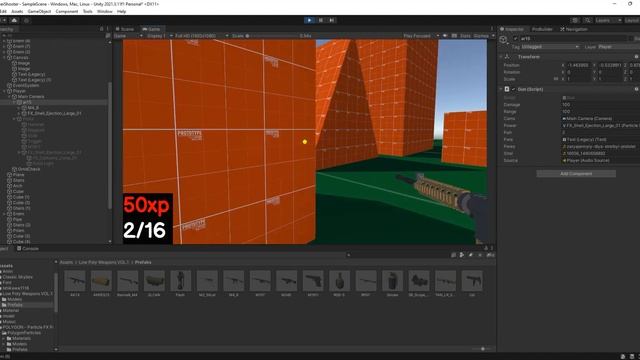Screen dimensions: 640x360
Task: Toggle the Gun script enabled checkbox
Action: (514, 89)
